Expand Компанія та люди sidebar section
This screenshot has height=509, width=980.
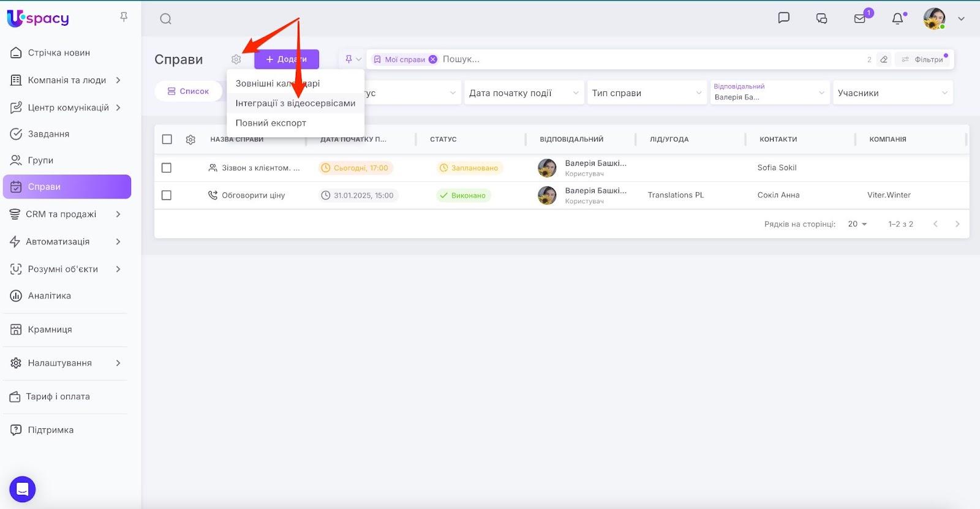click(67, 80)
